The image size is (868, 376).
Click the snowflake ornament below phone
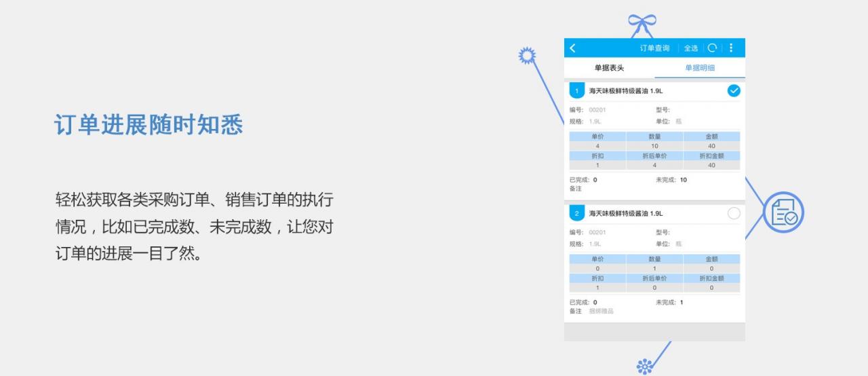(644, 366)
